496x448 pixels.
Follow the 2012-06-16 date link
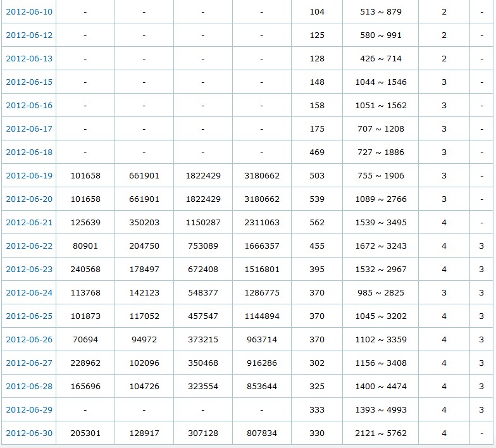click(29, 106)
